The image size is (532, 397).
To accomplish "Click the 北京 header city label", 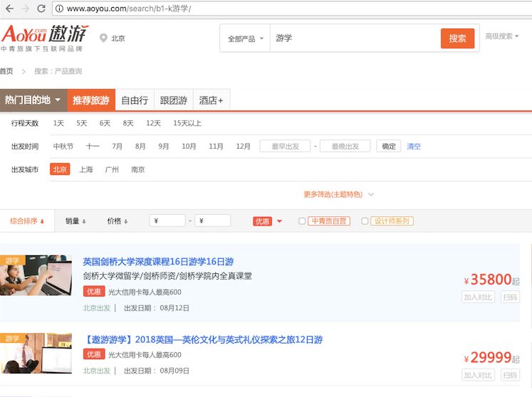I will (118, 38).
